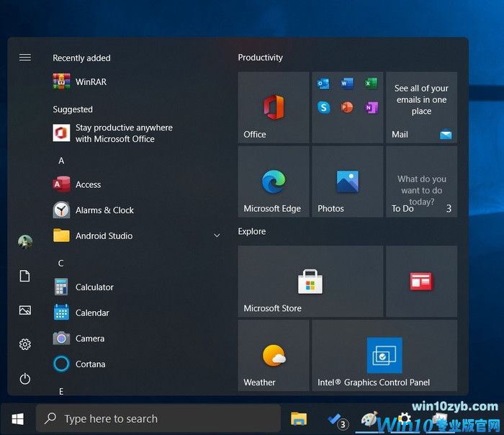Click the 'Type here to search' box
Screen dimensions: 504x435
(x=158, y=418)
